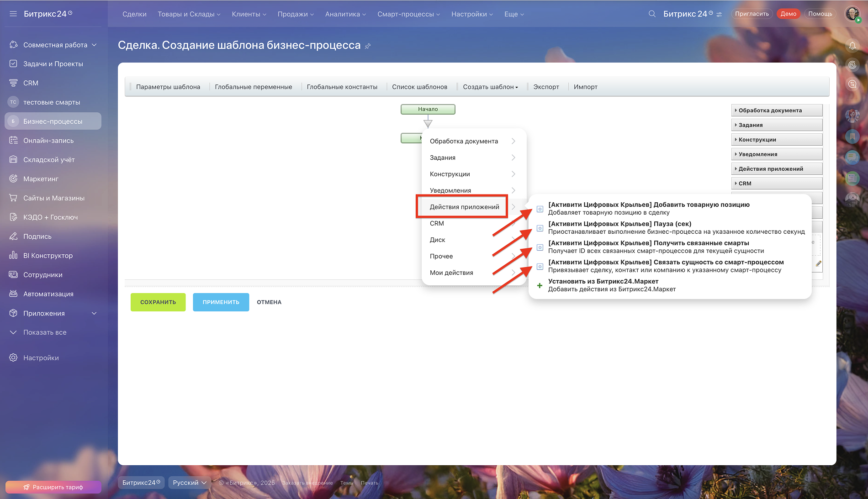Screen dimensions: 868x499
Task: Click icon beside 'Пауза (сек)' activity
Action: tap(540, 228)
